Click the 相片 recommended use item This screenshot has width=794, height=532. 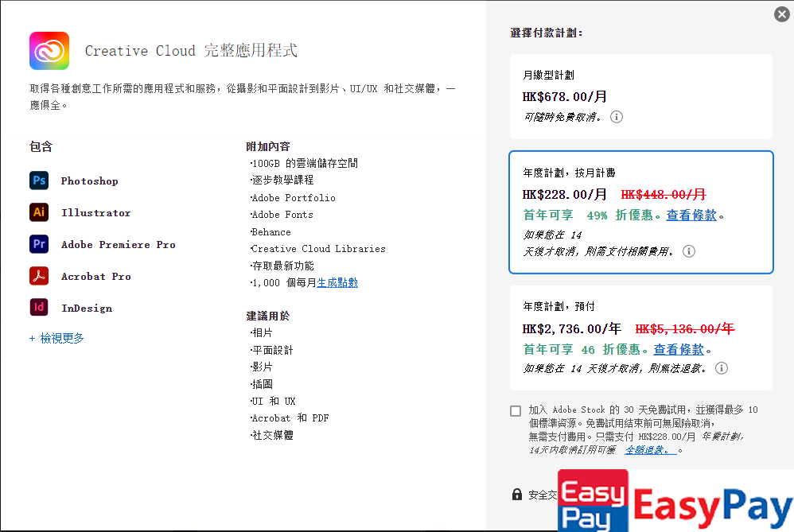[262, 332]
